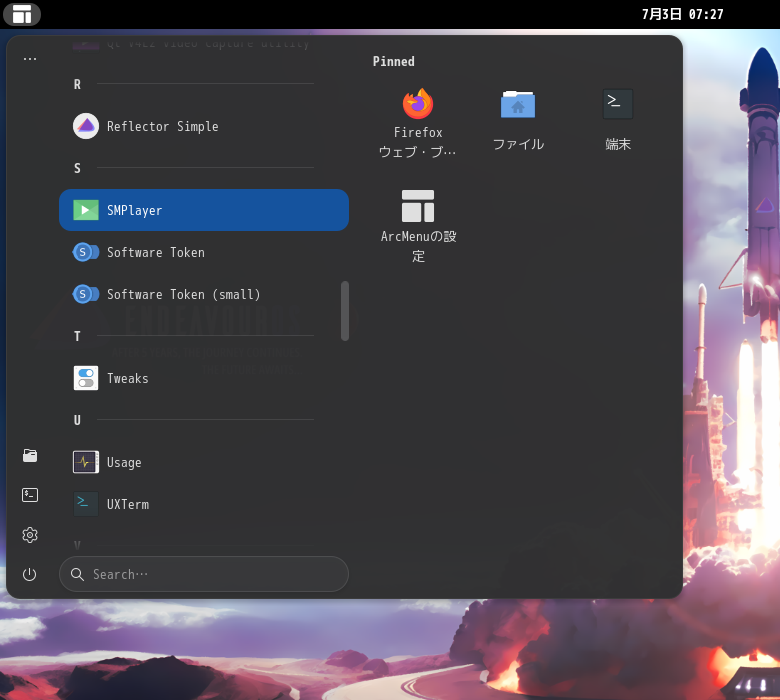The width and height of the screenshot is (780, 700).
Task: Launch Tweaks application
Action: click(204, 378)
